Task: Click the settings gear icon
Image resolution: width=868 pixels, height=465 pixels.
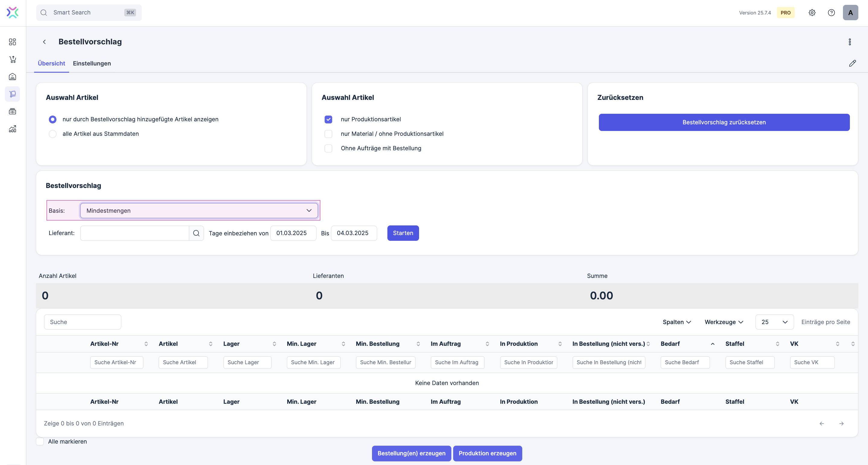Action: 812,12
